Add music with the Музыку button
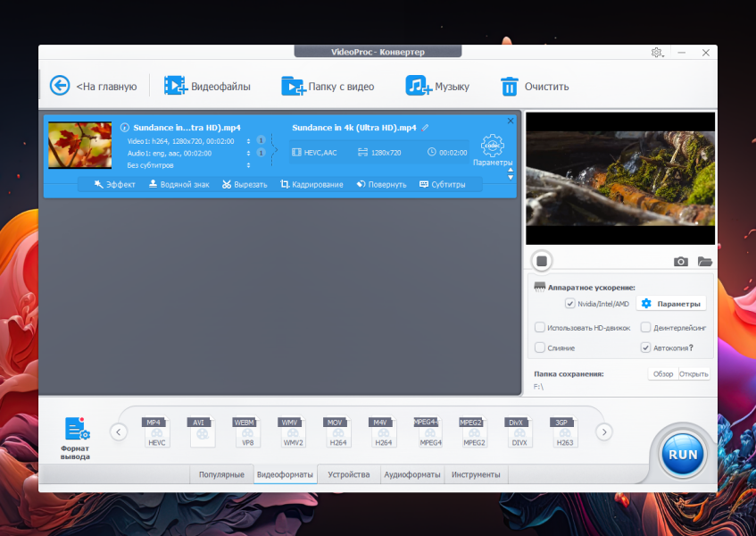756x536 pixels. click(x=437, y=87)
